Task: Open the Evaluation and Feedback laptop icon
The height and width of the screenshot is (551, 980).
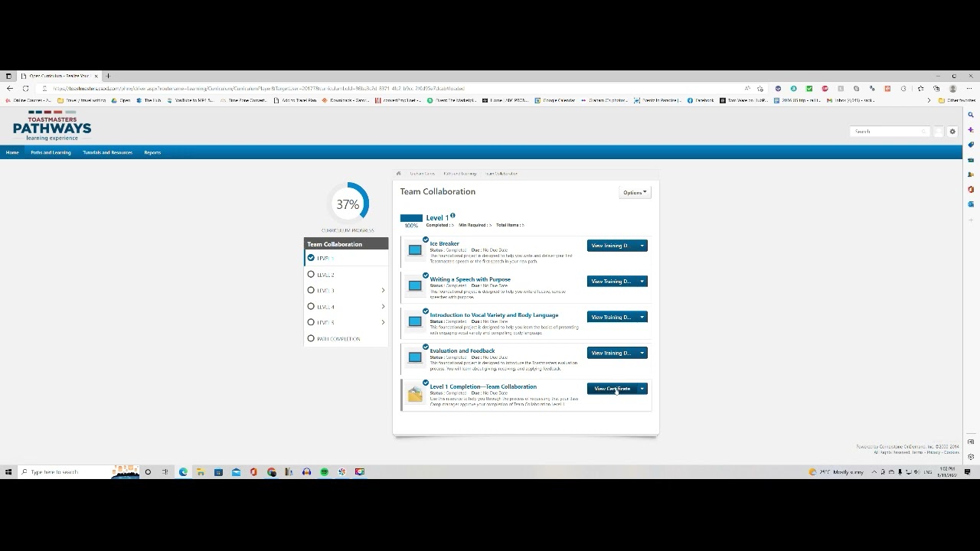Action: (415, 357)
